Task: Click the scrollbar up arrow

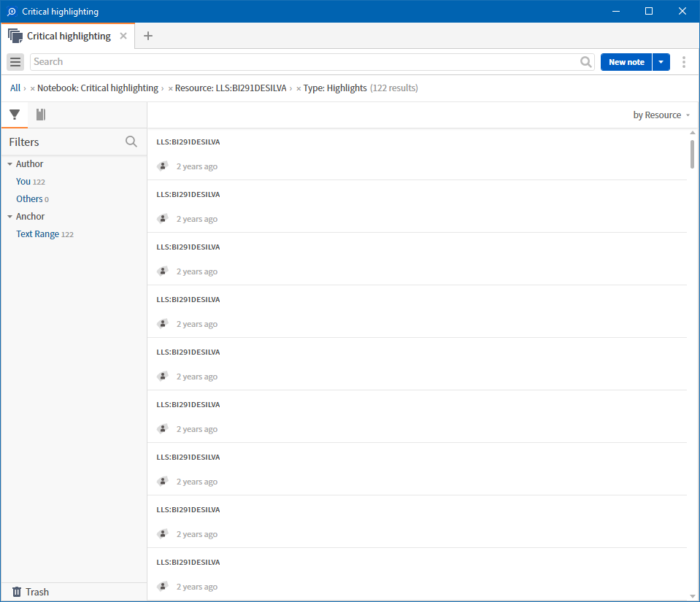Action: (x=693, y=133)
